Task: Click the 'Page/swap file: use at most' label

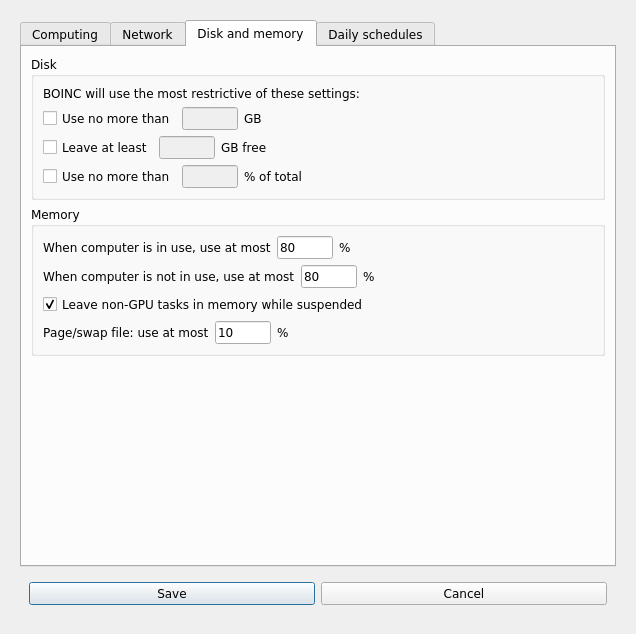Action: coord(125,332)
